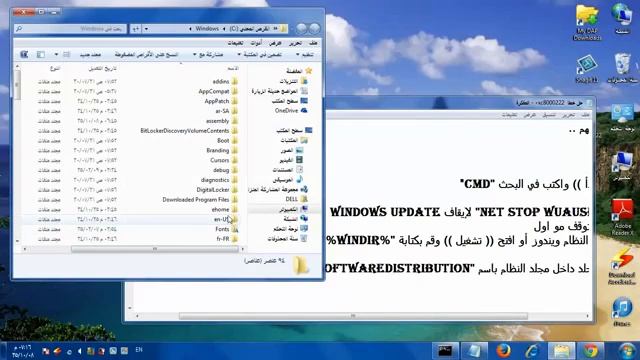Click Windows segment in address bar
Image resolution: width=640 pixels, height=360 pixels.
coord(207,29)
